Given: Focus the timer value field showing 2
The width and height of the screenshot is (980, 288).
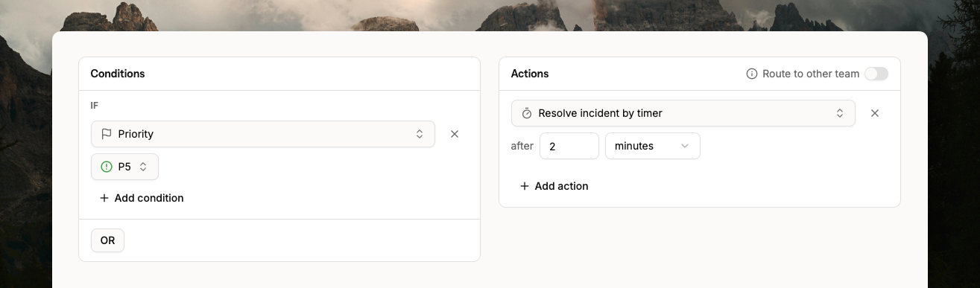Looking at the screenshot, I should (x=569, y=146).
